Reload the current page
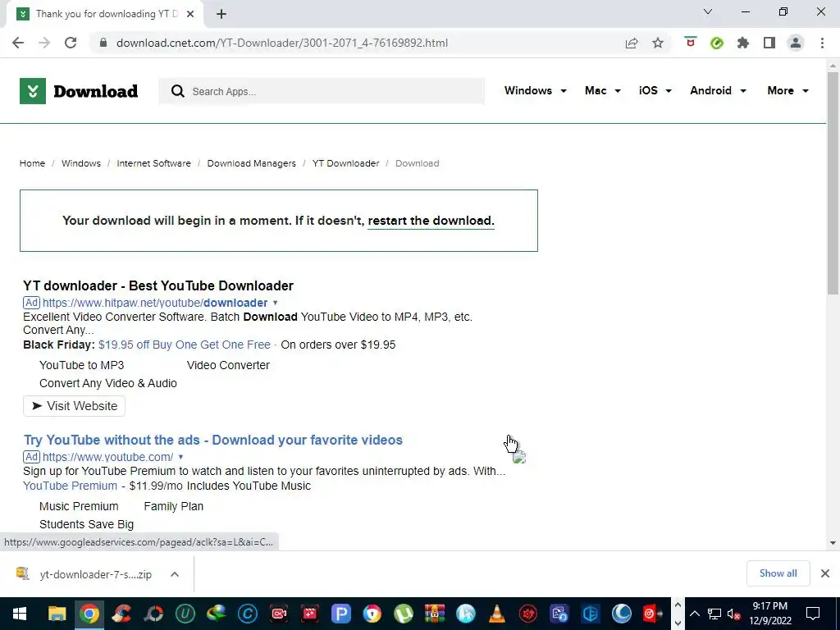Image resolution: width=840 pixels, height=630 pixels. tap(71, 43)
